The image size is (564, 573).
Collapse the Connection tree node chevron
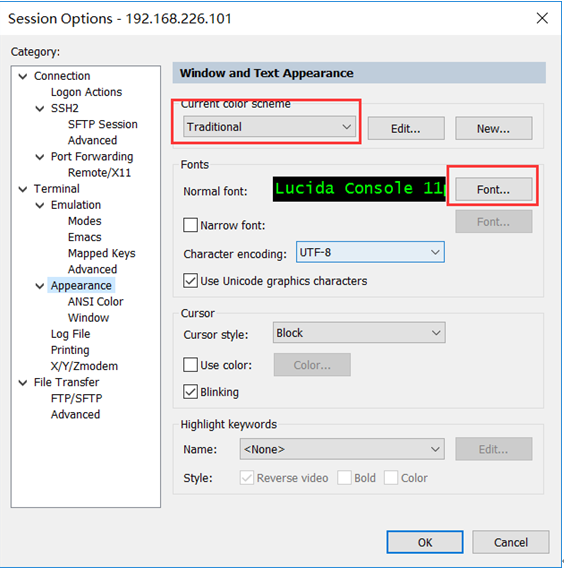(23, 76)
